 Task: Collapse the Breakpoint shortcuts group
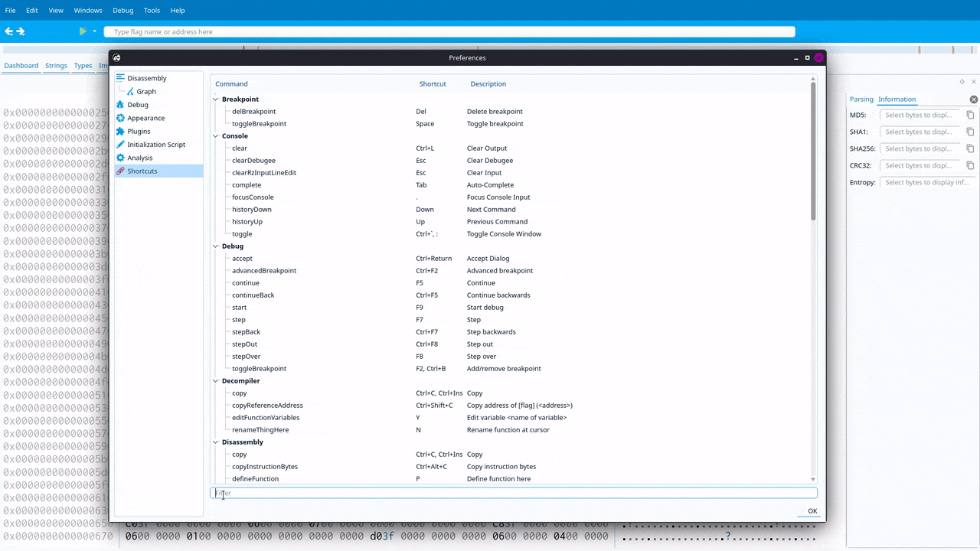click(x=215, y=99)
